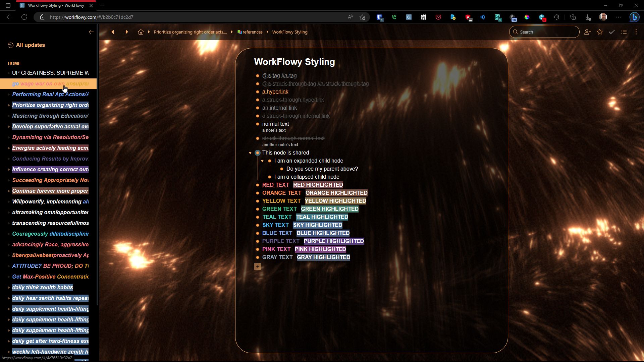Open 'an internal link'
This screenshot has width=644, height=362.
(279, 108)
